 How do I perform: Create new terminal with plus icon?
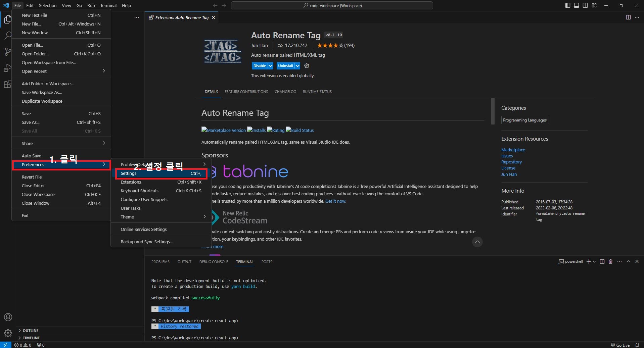(588, 262)
